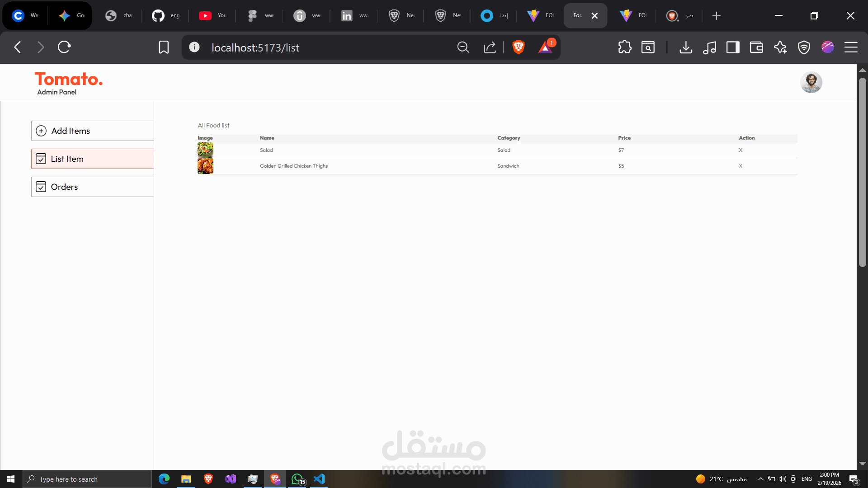This screenshot has height=488, width=868.
Task: Remove Golden Grilled Chicken Thighs with X
Action: coord(741,166)
